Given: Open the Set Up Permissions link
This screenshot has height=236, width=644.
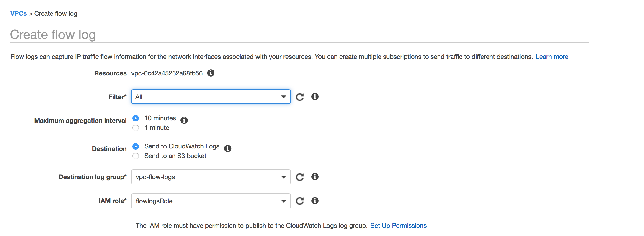Looking at the screenshot, I should coord(398,226).
